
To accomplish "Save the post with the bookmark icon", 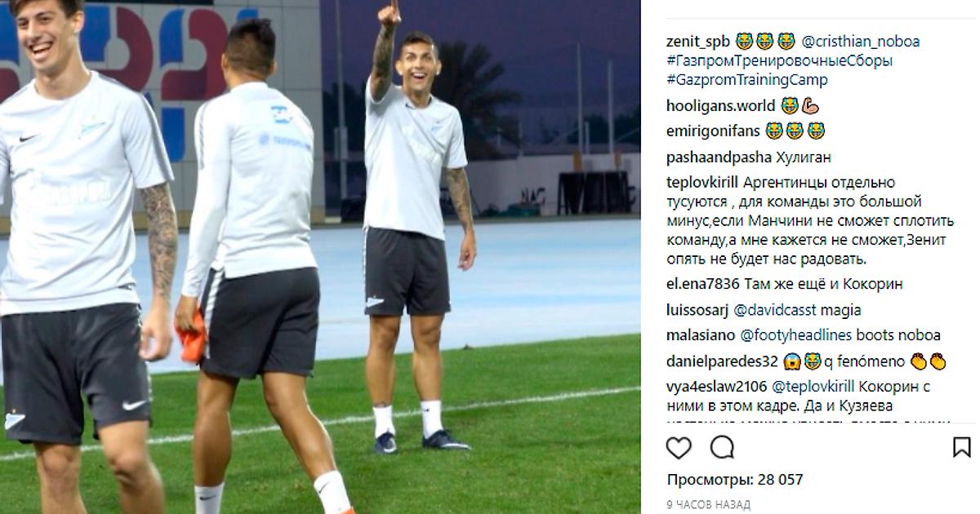I will 961,447.
